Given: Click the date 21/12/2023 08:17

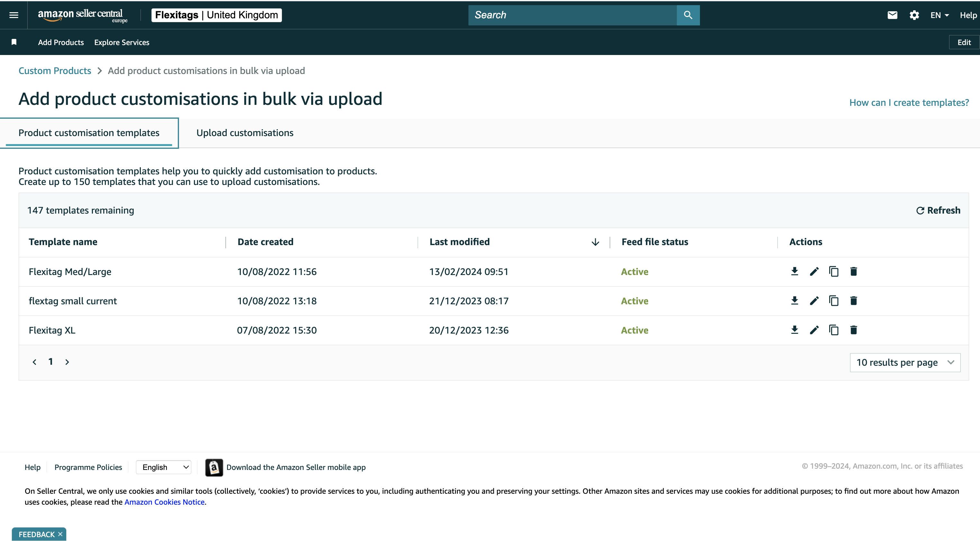Looking at the screenshot, I should pos(469,301).
